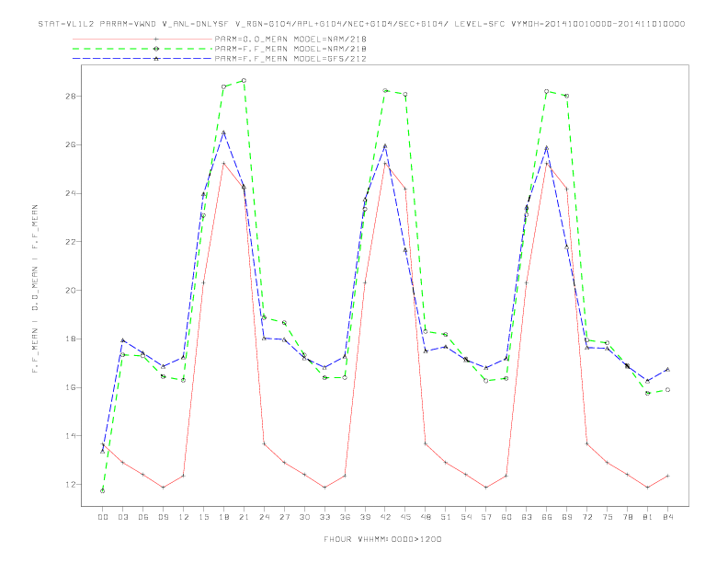Image resolution: width=728 pixels, height=563 pixels.
Task: Click x-axis forecast hour label 15
Action: [203, 517]
